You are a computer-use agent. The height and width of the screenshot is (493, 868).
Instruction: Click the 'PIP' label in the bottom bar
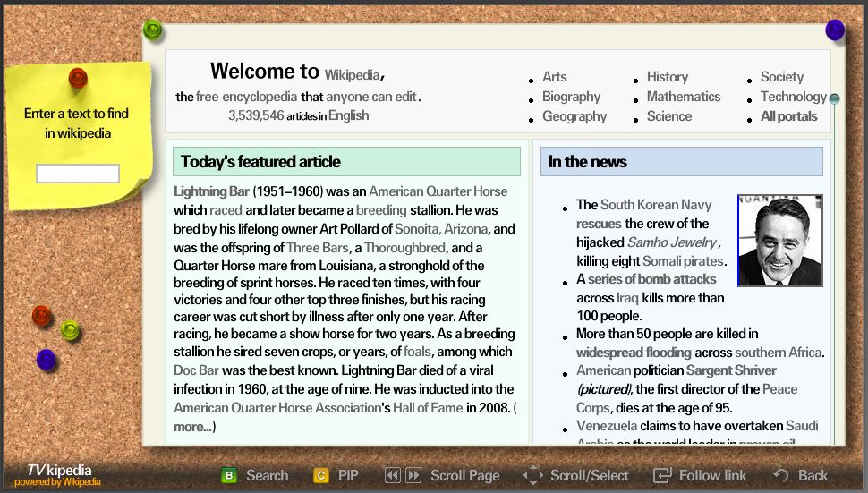[347, 476]
